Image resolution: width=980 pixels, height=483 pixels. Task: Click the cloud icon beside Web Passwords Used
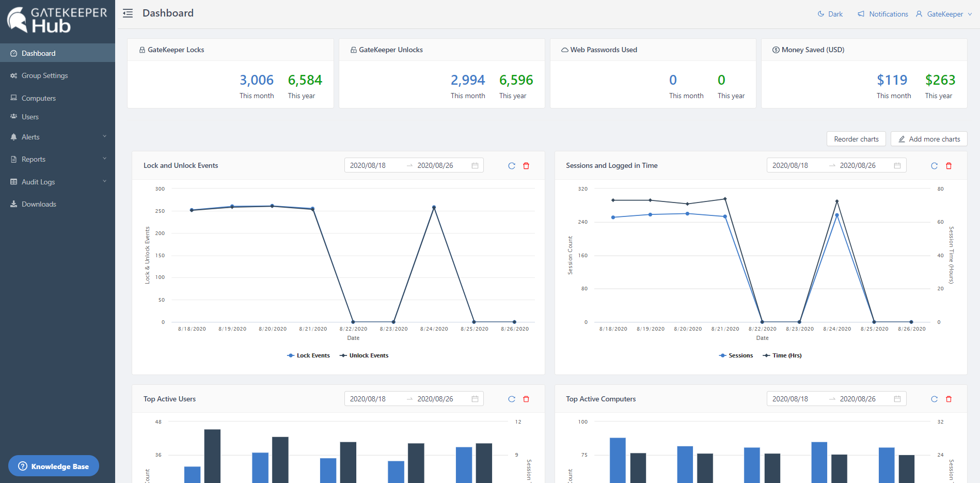click(565, 50)
